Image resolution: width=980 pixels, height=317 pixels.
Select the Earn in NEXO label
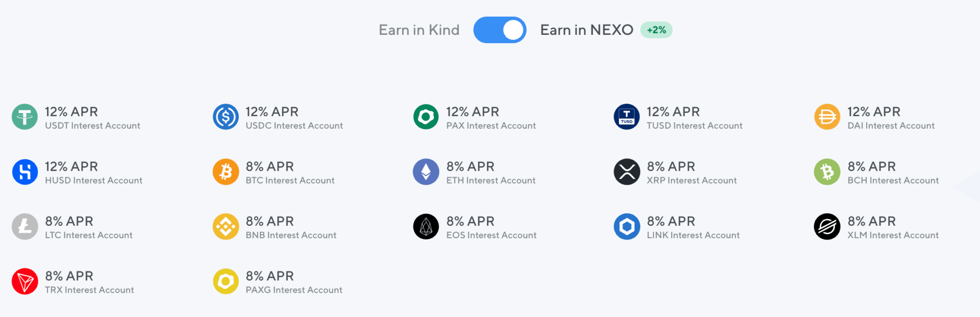[587, 30]
